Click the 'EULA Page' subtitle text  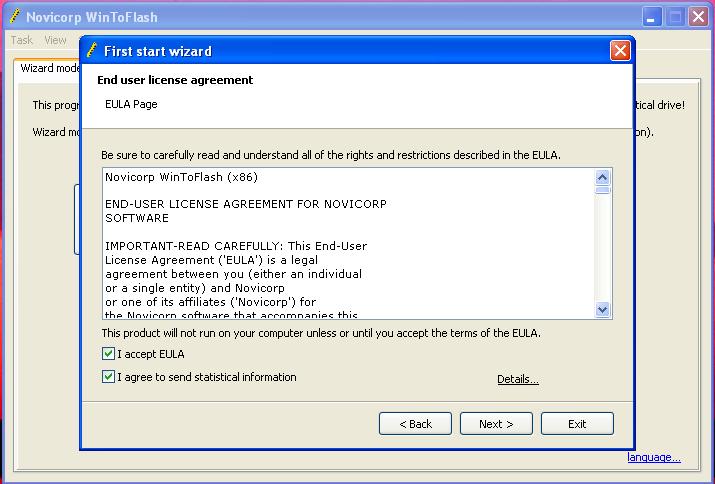point(131,104)
